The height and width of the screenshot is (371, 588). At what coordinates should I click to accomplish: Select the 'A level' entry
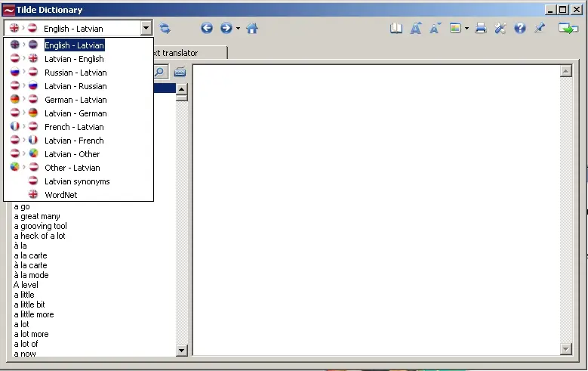tap(26, 285)
